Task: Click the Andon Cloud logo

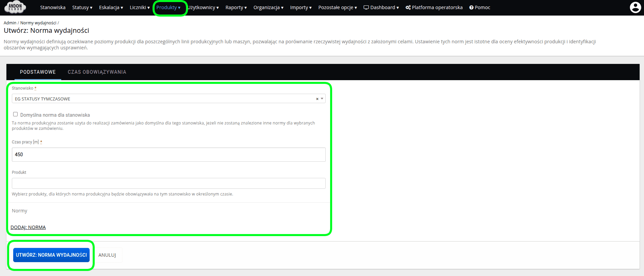Action: (15, 7)
